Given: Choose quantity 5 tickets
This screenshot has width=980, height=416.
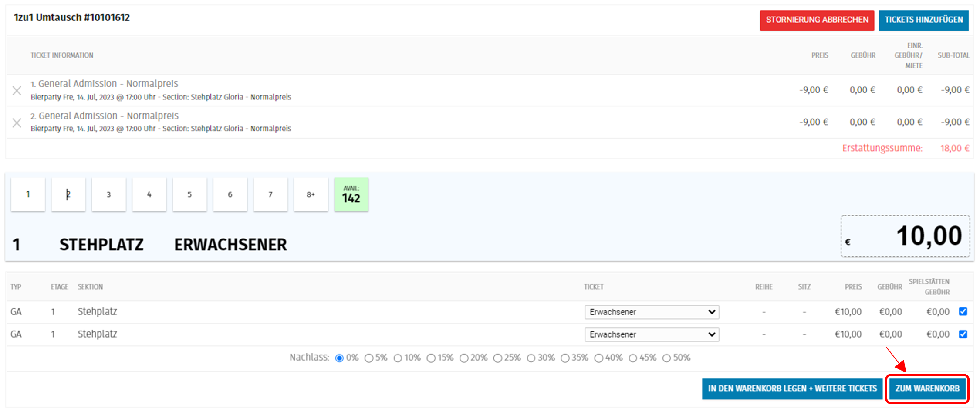Looking at the screenshot, I should [189, 194].
